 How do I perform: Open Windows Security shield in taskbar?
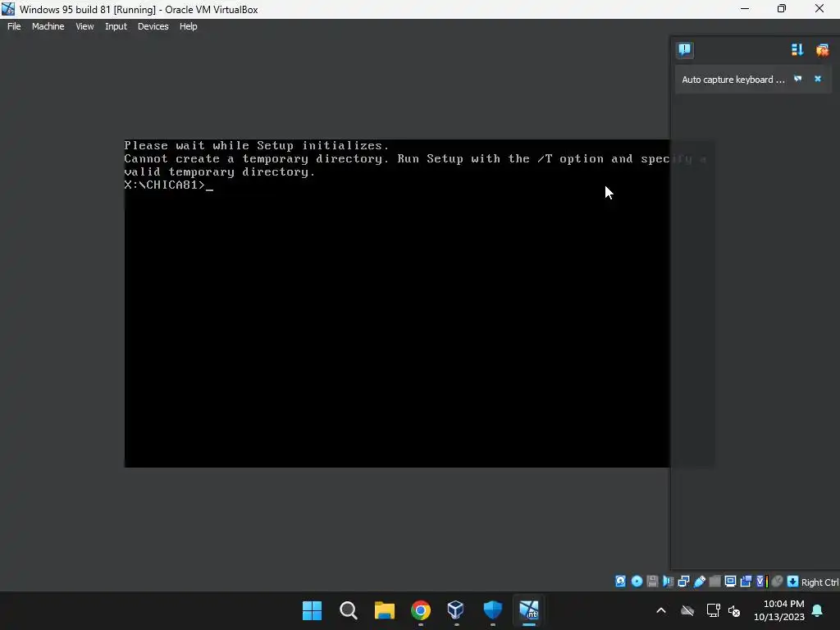[492, 610]
